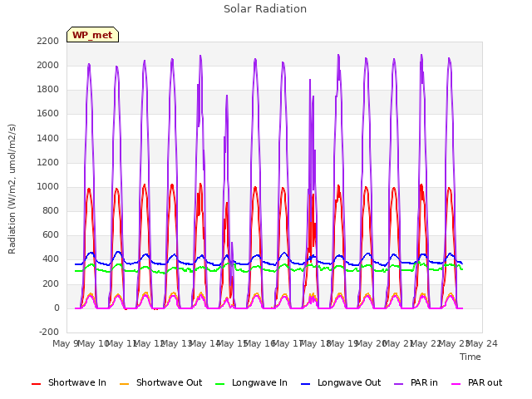Click the May 9 x-axis tick label
532x399 pixels.
click(x=66, y=343)
